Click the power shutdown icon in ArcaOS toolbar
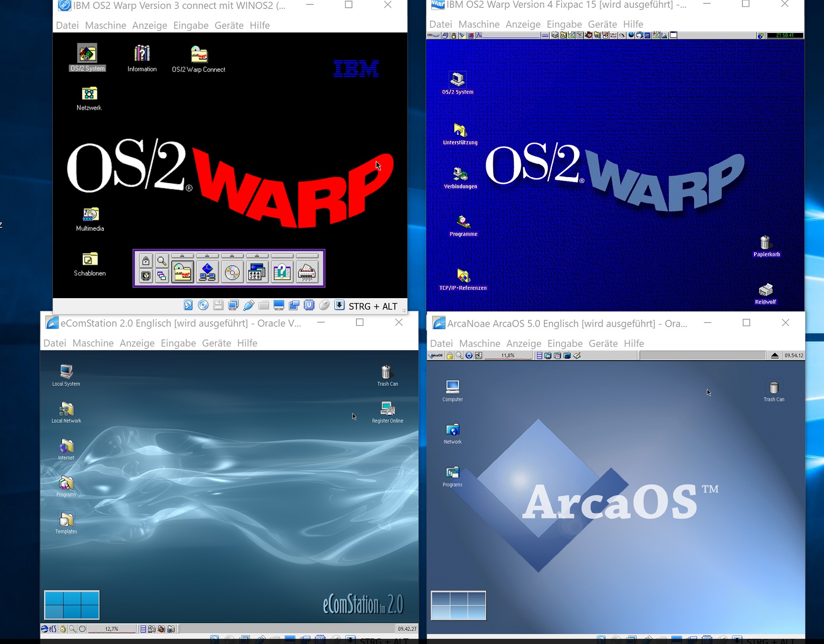Viewport: 824px width, 644px height. [469, 356]
